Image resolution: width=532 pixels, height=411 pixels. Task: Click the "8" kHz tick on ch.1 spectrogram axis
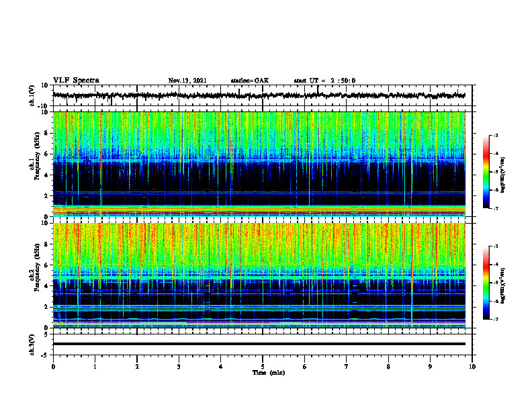click(x=46, y=133)
